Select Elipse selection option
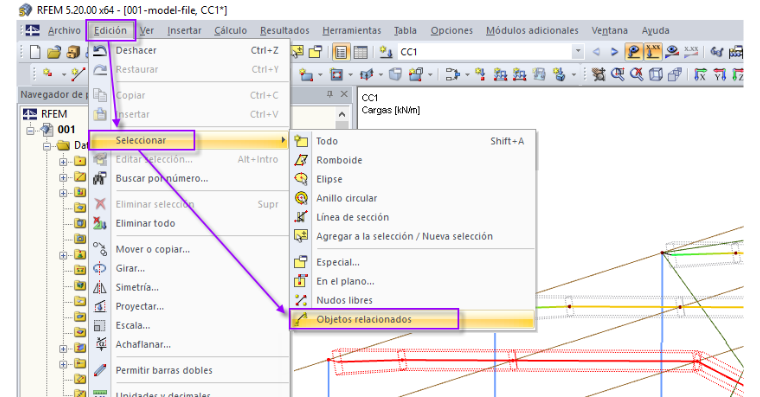Viewport: 760px width, 397px height. (412, 179)
